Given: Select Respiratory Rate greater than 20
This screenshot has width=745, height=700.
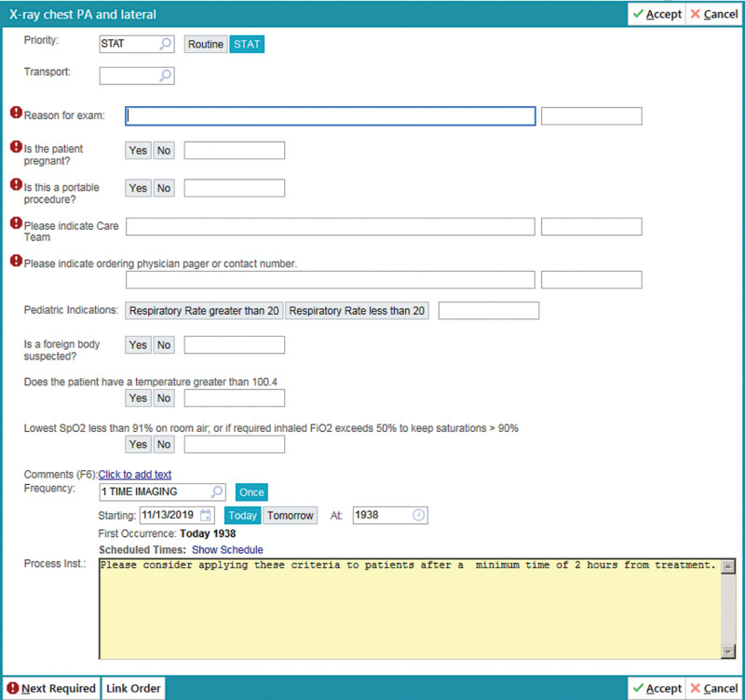Looking at the screenshot, I should coord(204,311).
